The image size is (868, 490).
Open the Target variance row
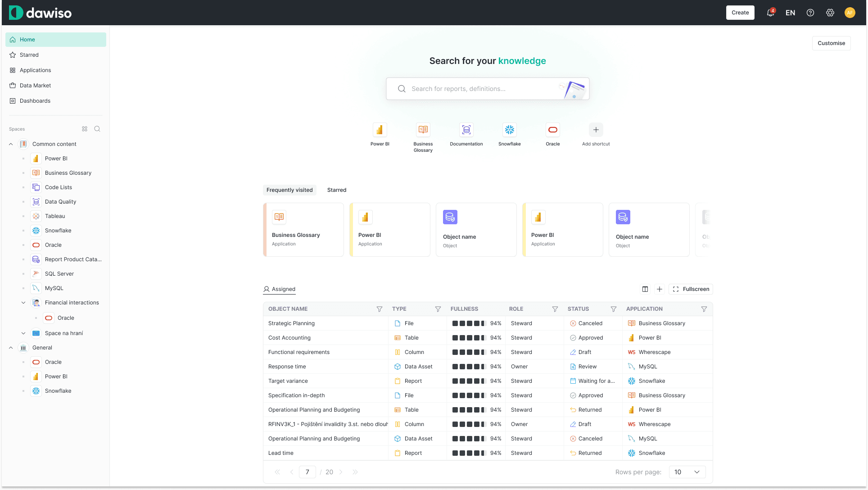coord(488,381)
